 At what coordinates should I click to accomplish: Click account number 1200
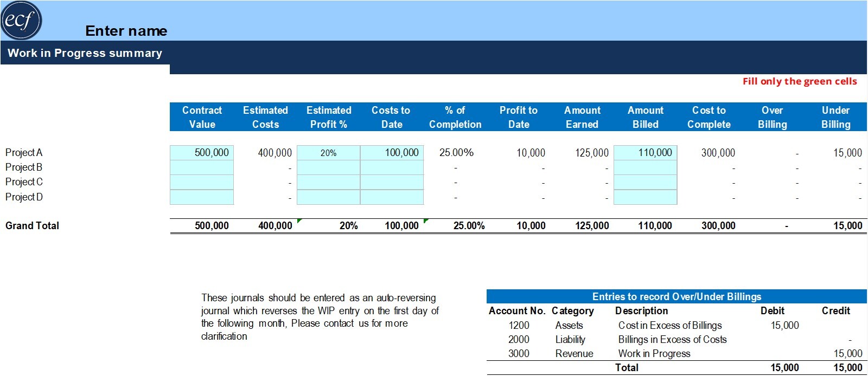(x=519, y=326)
